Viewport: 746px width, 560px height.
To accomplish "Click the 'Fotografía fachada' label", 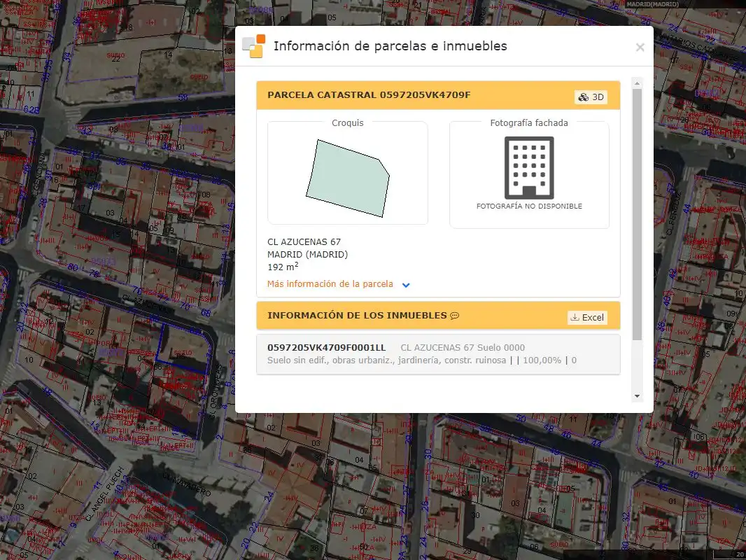I will tap(529, 122).
